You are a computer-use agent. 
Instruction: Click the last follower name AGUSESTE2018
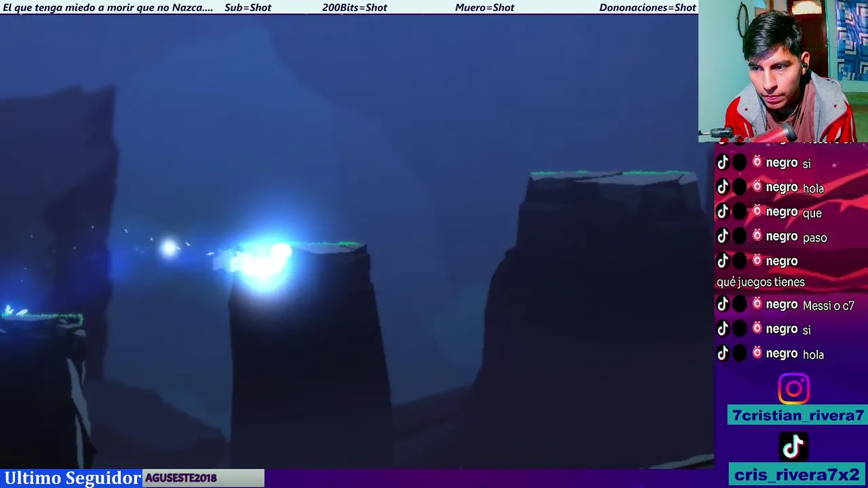tap(181, 478)
